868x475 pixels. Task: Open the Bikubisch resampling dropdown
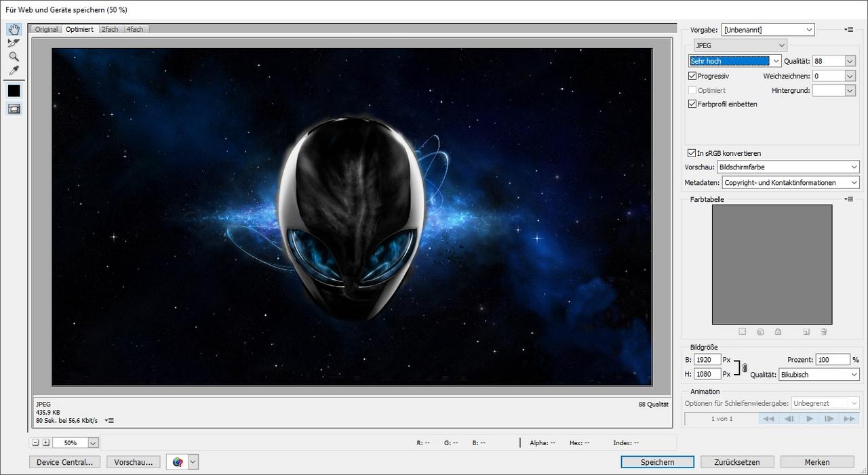coord(819,374)
